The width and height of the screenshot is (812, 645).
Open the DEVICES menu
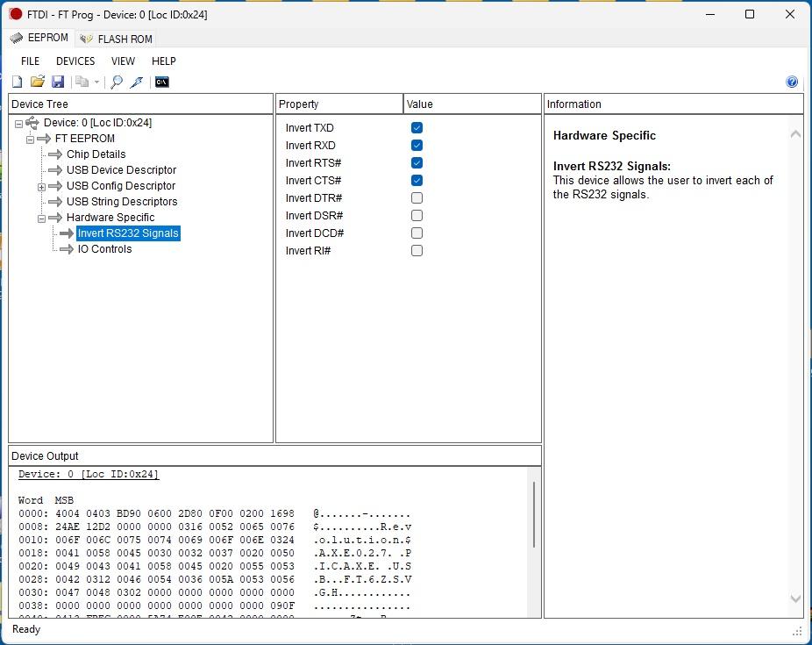pos(75,61)
